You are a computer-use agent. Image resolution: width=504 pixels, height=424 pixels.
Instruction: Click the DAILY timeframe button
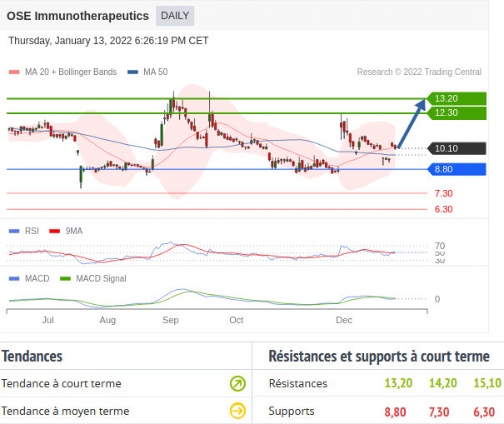tap(175, 16)
